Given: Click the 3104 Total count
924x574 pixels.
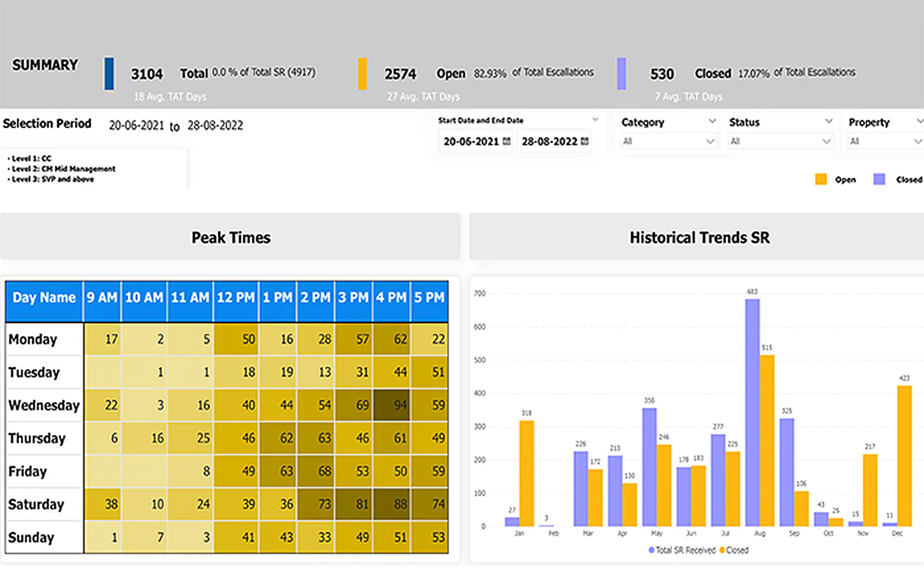Looking at the screenshot, I should coord(147,74).
